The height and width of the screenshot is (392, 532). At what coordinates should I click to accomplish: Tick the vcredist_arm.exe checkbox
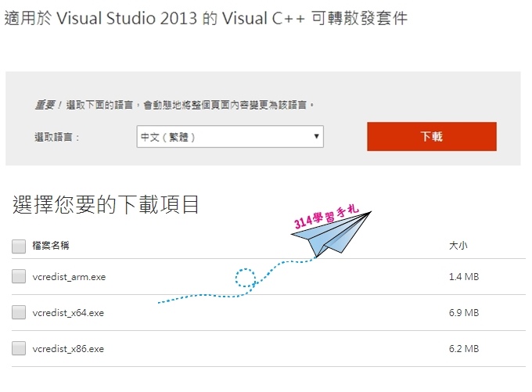click(x=19, y=276)
